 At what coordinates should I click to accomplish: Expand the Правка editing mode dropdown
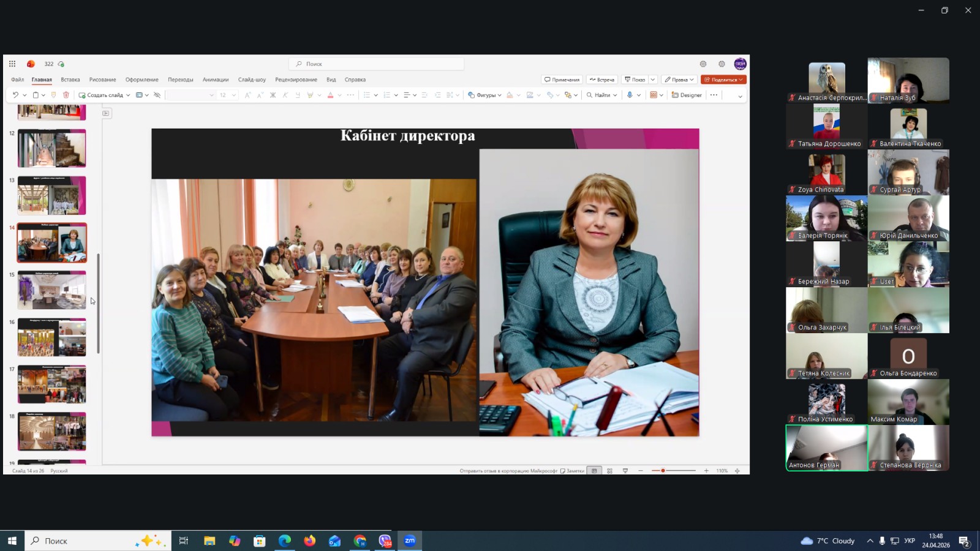[x=679, y=80]
